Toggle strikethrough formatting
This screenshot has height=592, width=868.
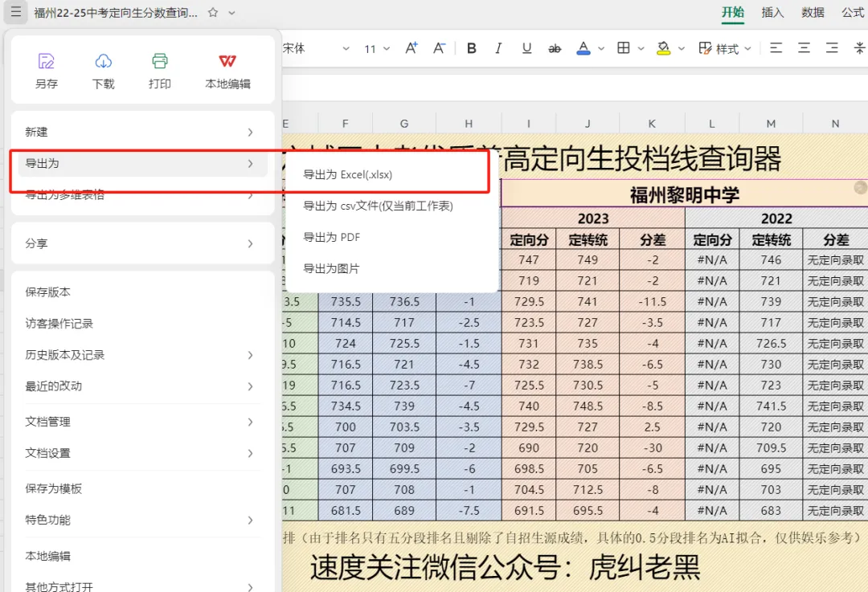click(x=554, y=49)
